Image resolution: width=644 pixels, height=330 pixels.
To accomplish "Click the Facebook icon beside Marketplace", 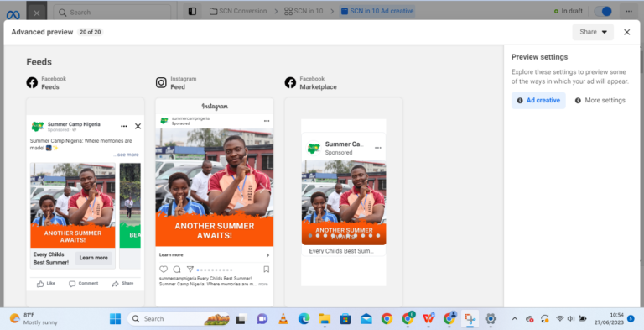I will 290,82.
